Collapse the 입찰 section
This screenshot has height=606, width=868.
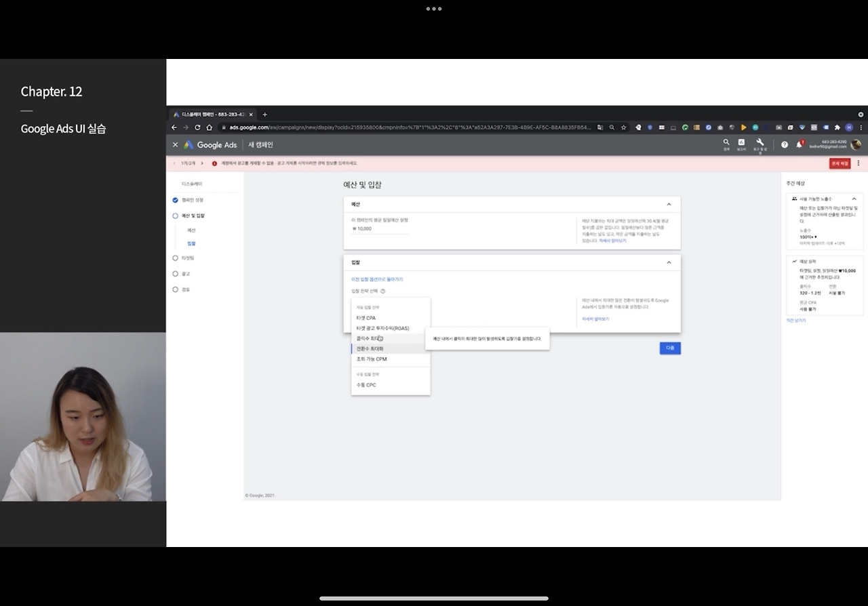click(x=669, y=262)
